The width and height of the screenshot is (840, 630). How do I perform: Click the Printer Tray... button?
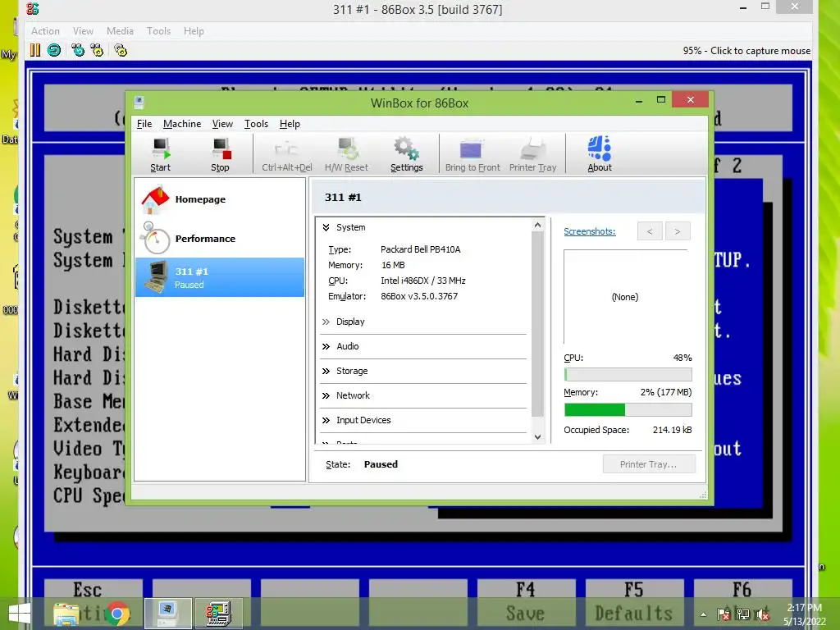coord(649,464)
